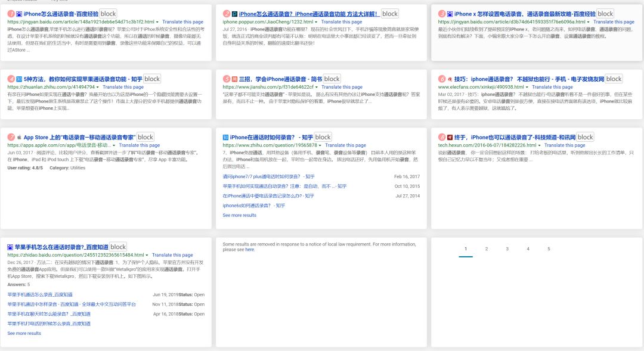Block the iPhone x Baidu Jingyan result
Image resolution: width=644 pixels, height=351 pixels.
605,14
